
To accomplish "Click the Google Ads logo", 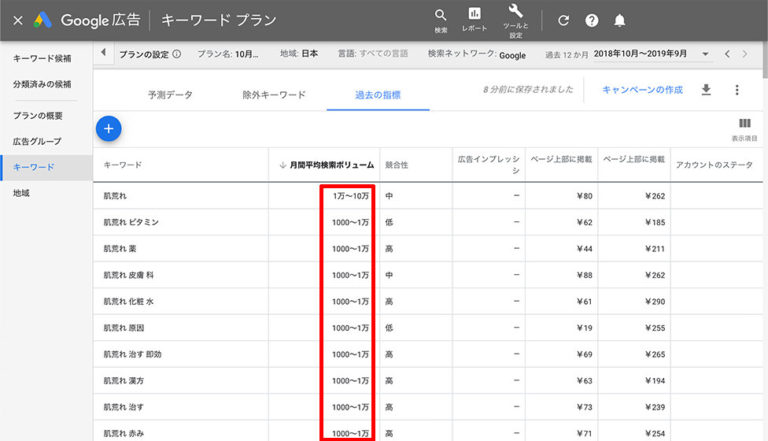I will 43,20.
